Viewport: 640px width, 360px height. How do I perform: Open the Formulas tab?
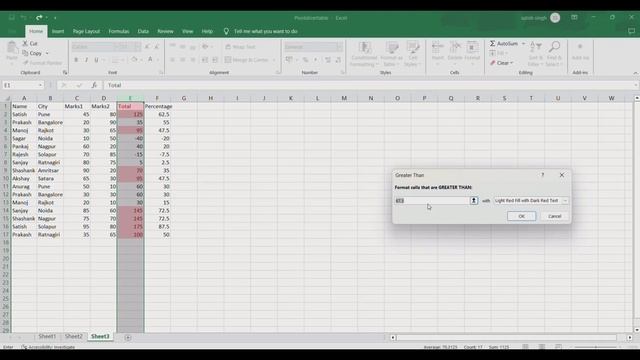tap(119, 31)
